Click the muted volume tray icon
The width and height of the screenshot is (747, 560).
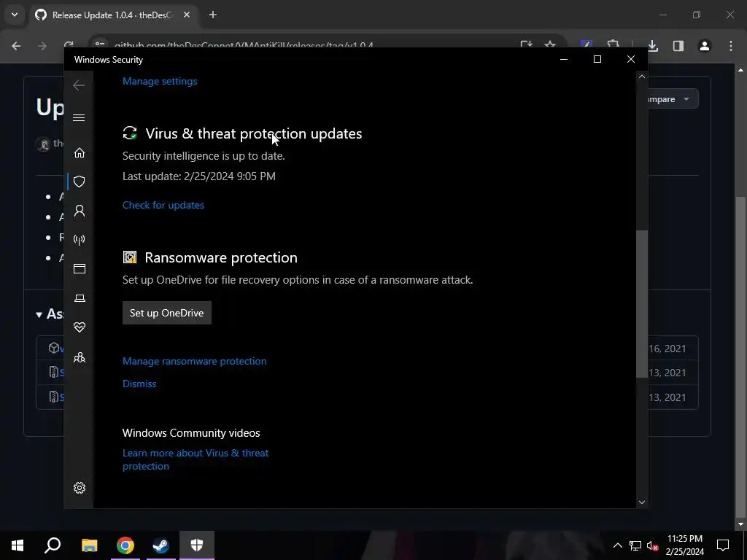pyautogui.click(x=653, y=545)
